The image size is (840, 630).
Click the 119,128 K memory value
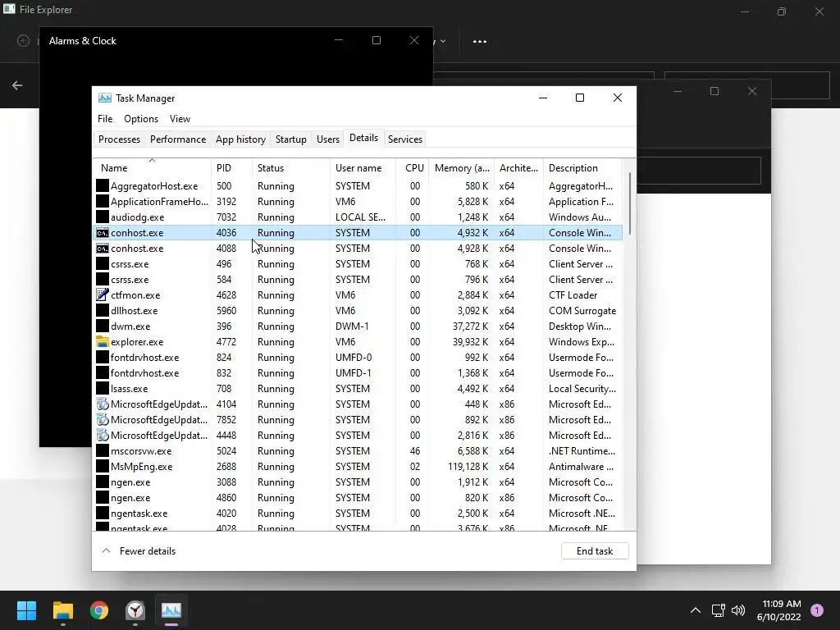point(468,467)
